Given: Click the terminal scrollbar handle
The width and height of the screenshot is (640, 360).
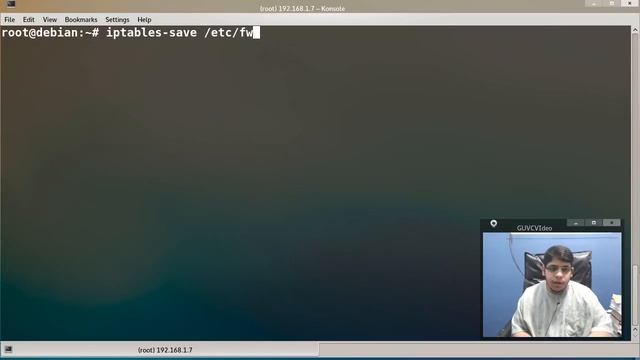Looking at the screenshot, I should click(635, 296).
